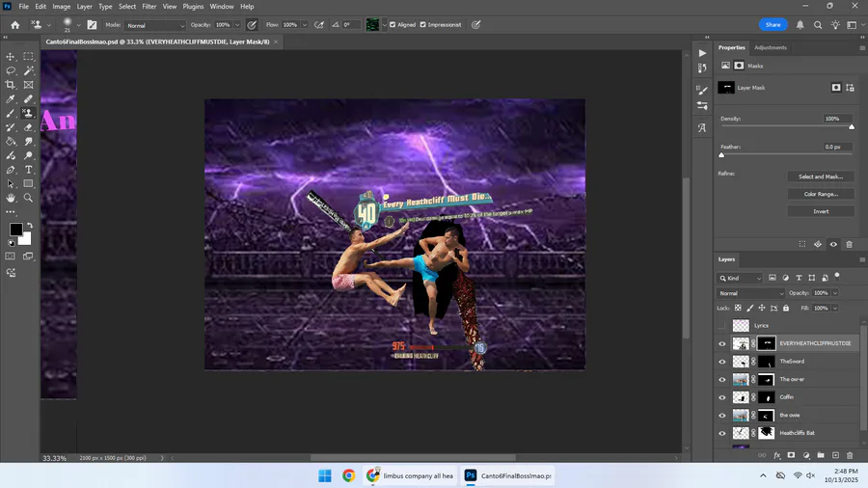Select the Hand tool

pos(11,198)
